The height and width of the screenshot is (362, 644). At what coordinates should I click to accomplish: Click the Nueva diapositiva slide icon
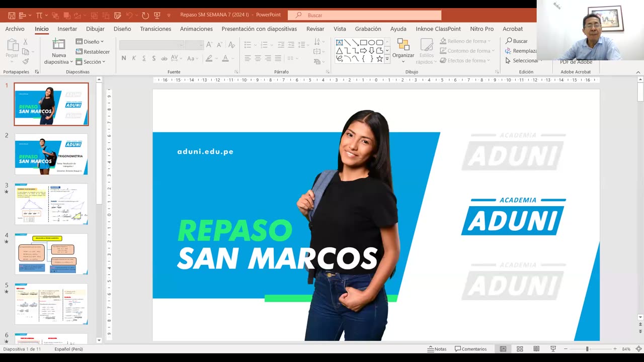(59, 44)
